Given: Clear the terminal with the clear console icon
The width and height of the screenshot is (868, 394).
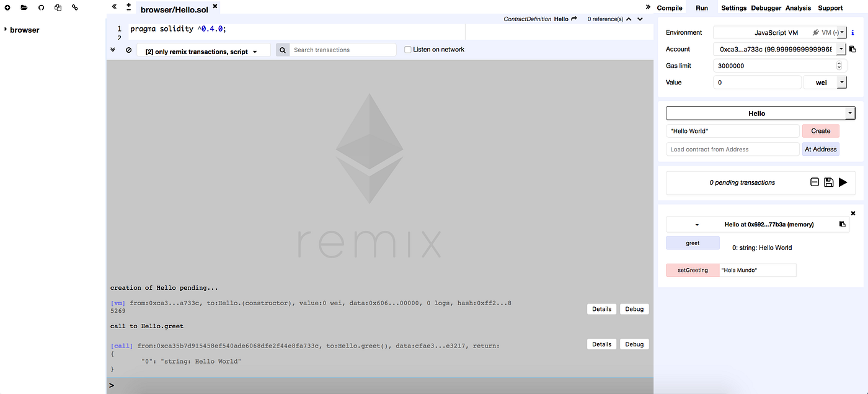Looking at the screenshot, I should [x=128, y=50].
